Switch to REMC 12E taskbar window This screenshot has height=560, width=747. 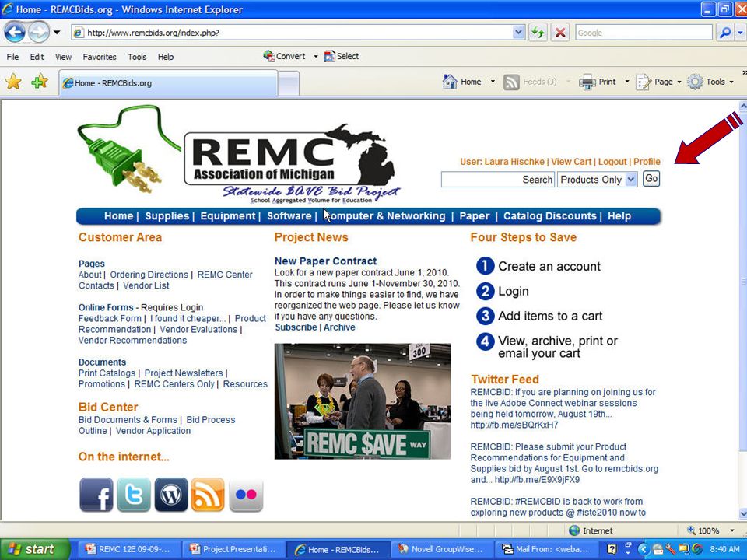[128, 549]
